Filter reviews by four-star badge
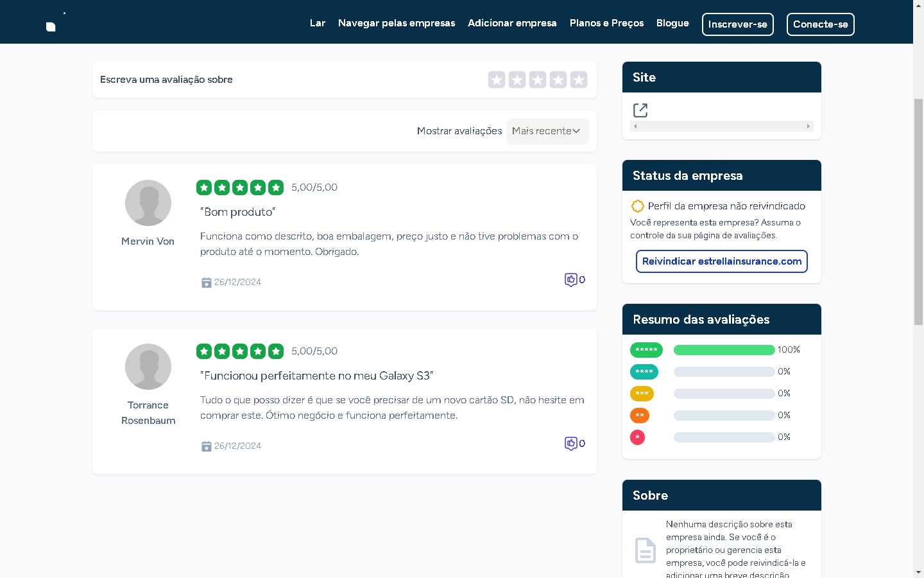The width and height of the screenshot is (924, 578). pyautogui.click(x=644, y=372)
